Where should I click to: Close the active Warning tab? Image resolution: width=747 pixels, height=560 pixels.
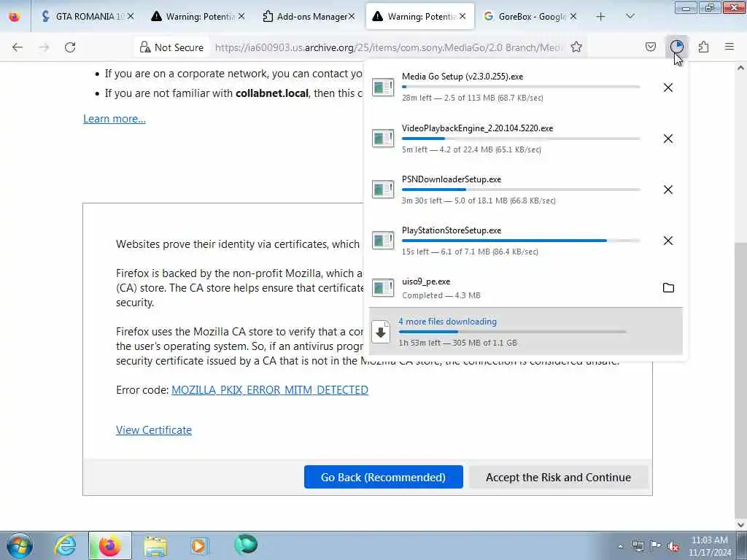click(x=462, y=17)
